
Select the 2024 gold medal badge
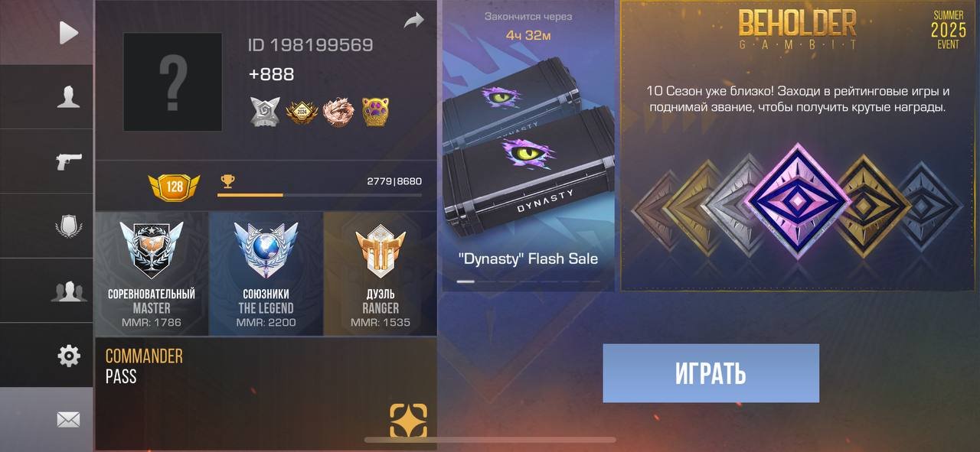[301, 113]
